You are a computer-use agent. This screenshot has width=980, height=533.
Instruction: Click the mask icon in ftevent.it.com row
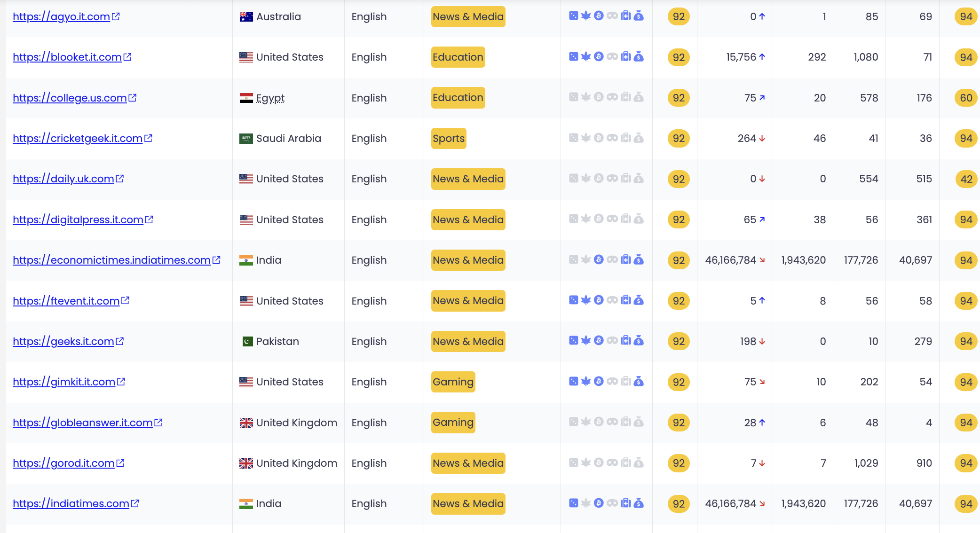pyautogui.click(x=612, y=300)
